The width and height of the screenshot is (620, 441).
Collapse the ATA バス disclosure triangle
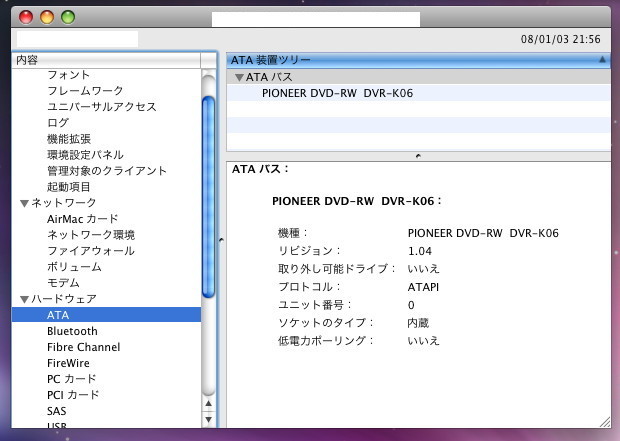point(239,77)
